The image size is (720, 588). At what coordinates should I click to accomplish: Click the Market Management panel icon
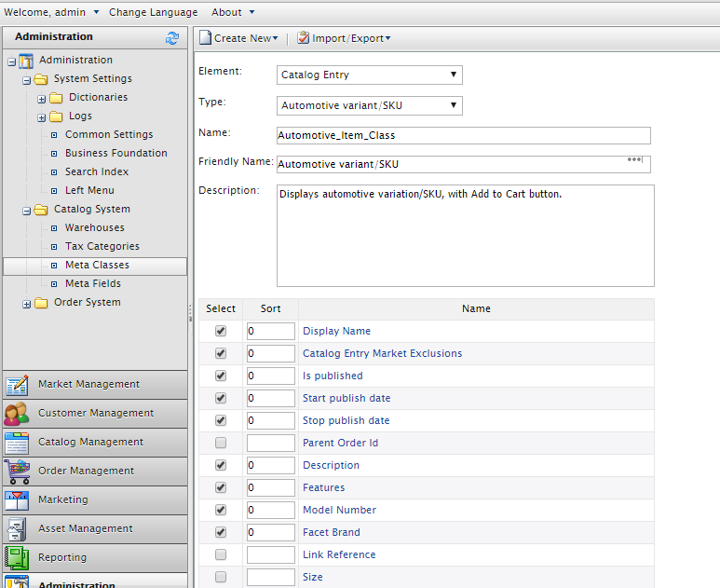point(17,385)
